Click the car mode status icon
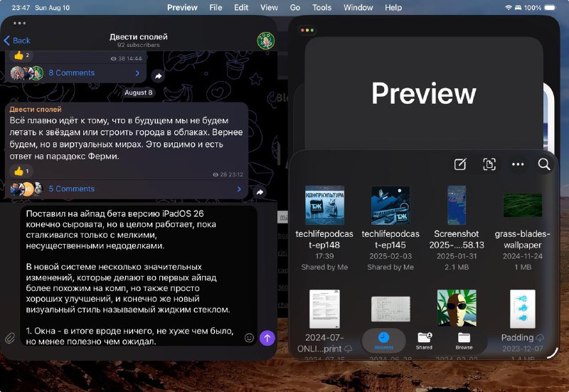569x392 pixels. [x=519, y=7]
